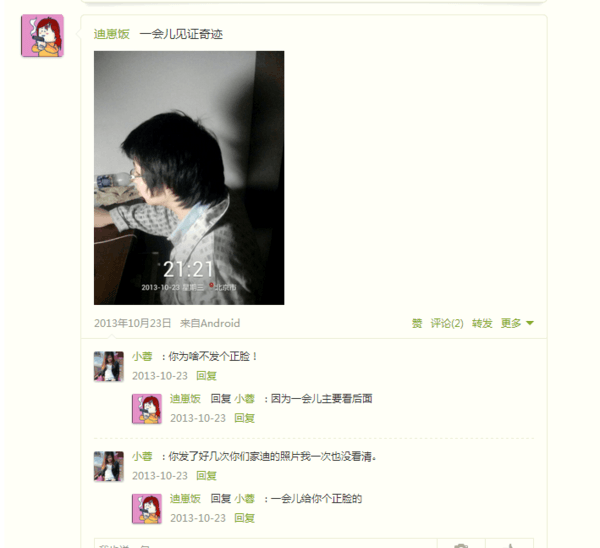600x548 pixels.
Task: Click 小蓉's avatar on the first comment
Action: (109, 366)
